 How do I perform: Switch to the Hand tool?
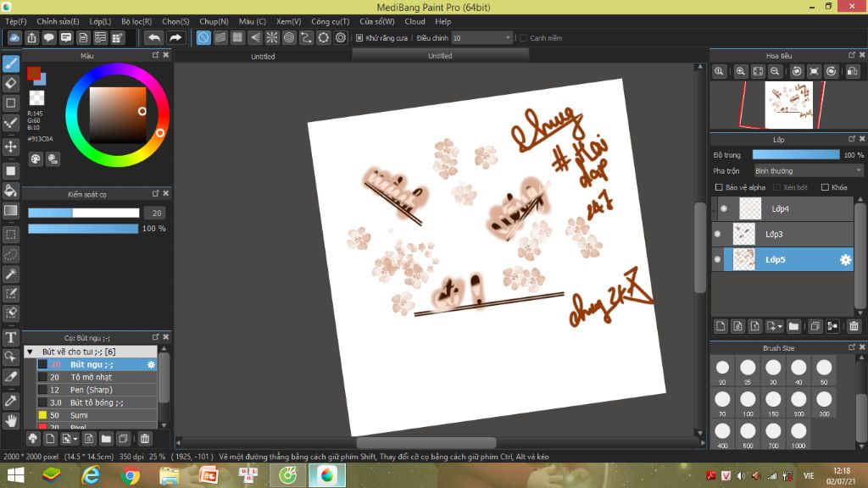click(x=11, y=421)
